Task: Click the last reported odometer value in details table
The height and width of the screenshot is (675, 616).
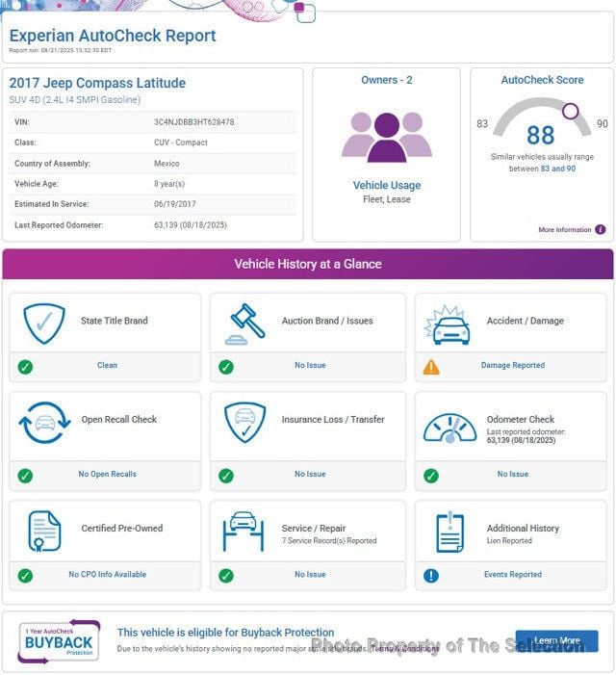Action: (x=191, y=225)
